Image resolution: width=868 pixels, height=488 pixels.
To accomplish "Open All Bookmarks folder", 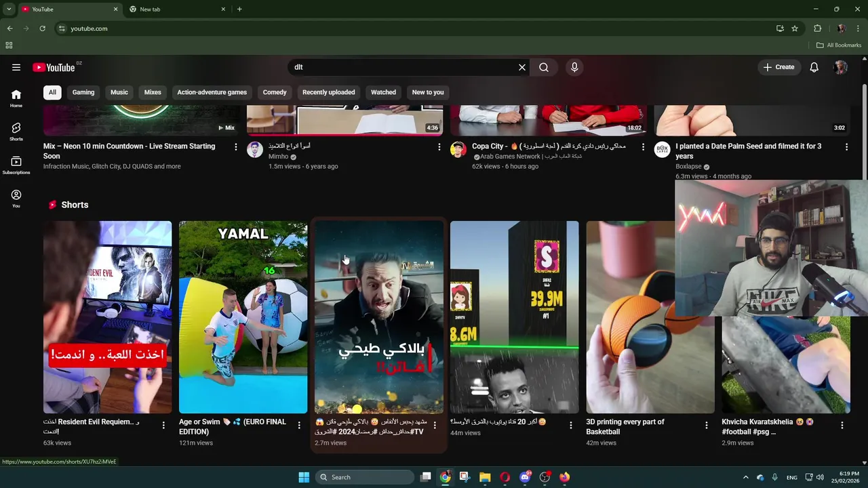I will click(x=839, y=45).
